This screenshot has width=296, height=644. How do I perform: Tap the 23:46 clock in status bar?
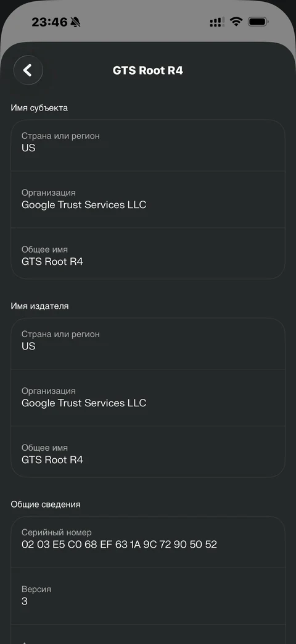[49, 22]
